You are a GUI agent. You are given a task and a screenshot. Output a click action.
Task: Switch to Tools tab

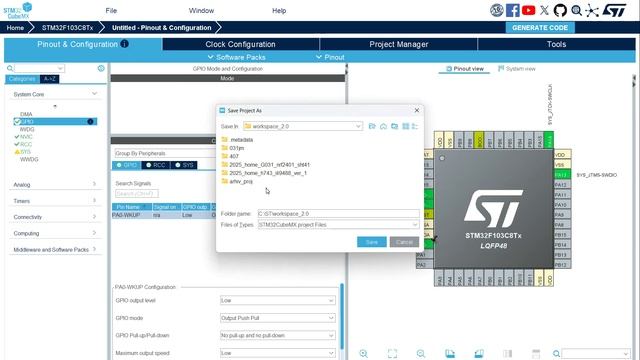(556, 44)
